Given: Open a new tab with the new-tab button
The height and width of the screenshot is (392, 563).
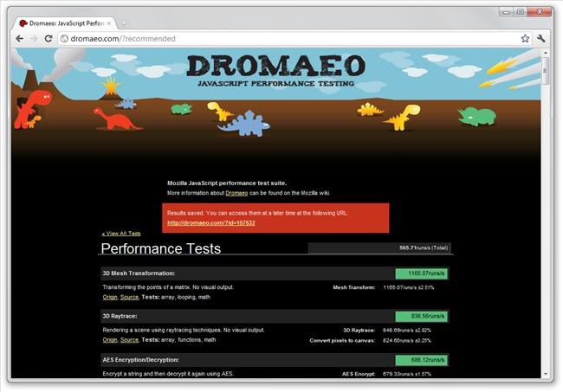Looking at the screenshot, I should point(124,23).
